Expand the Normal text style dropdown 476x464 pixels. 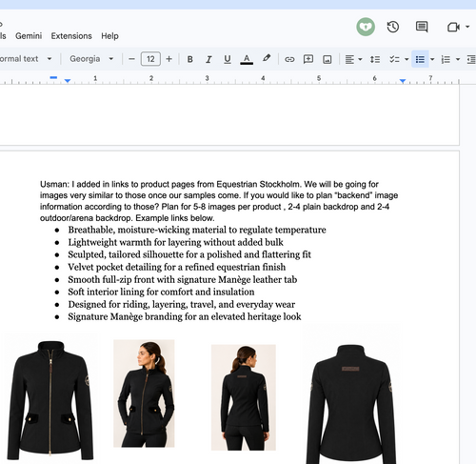click(26, 59)
